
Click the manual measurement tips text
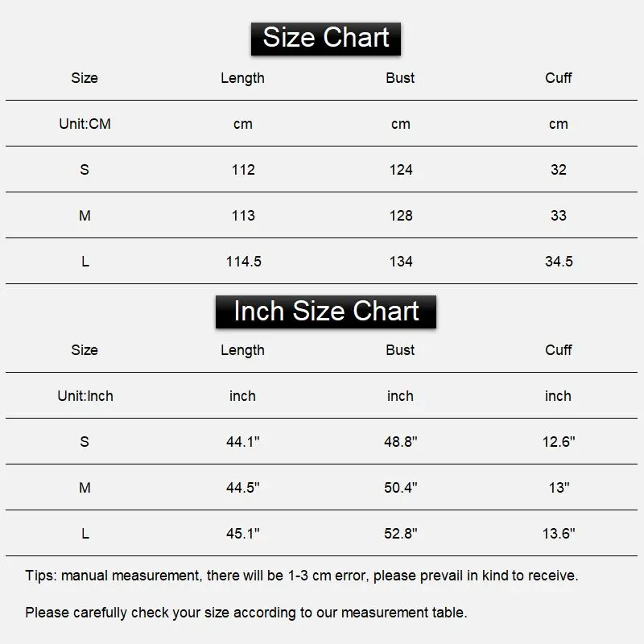point(302,576)
